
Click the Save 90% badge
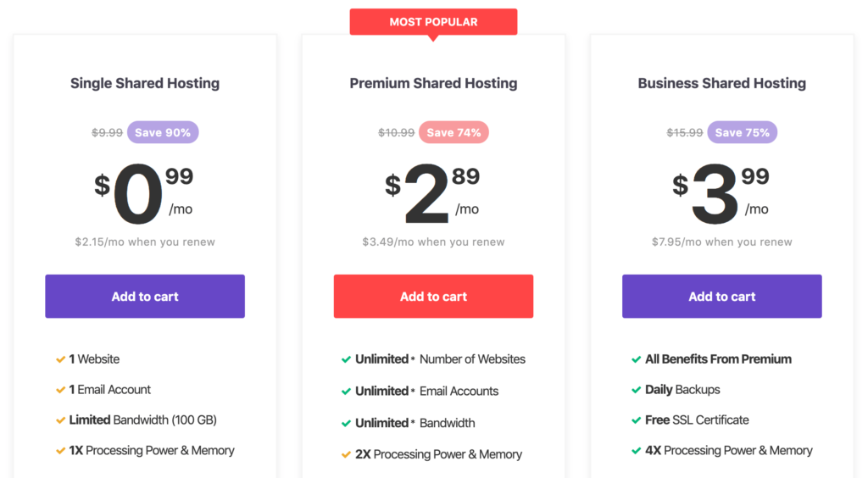coord(163,132)
